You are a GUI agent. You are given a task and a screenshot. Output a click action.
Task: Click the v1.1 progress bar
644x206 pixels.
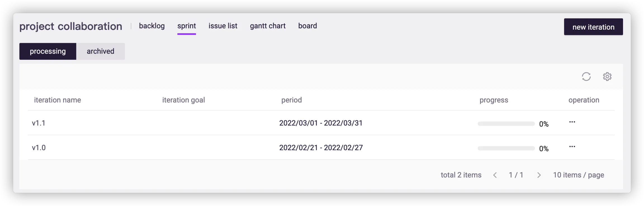click(x=506, y=124)
